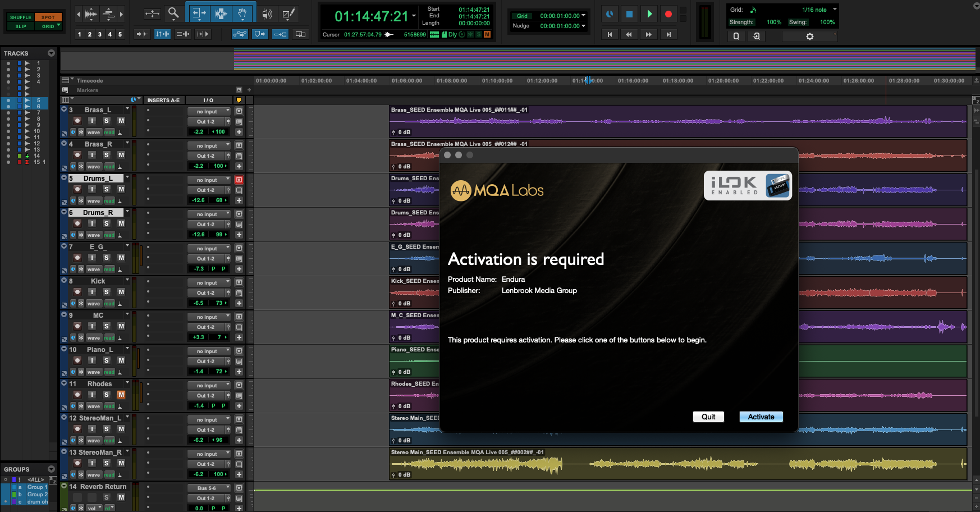
Task: Unmute the Rhodes track
Action: pyautogui.click(x=121, y=395)
